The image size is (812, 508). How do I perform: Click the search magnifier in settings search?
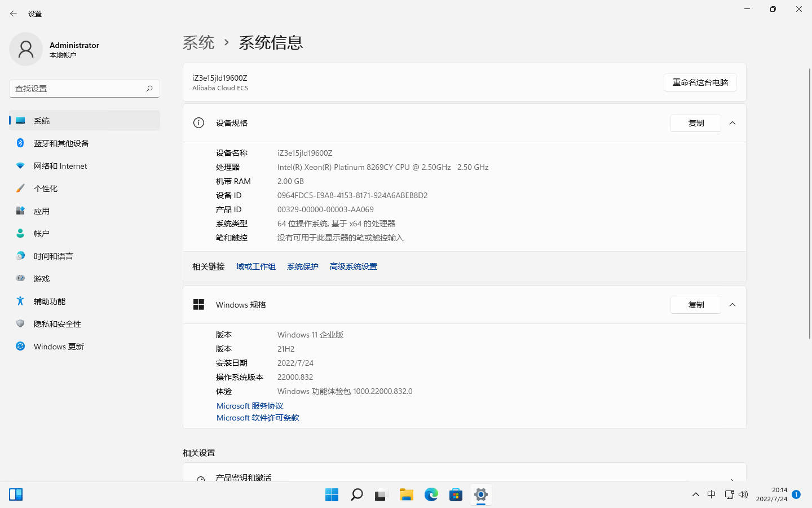(x=149, y=89)
